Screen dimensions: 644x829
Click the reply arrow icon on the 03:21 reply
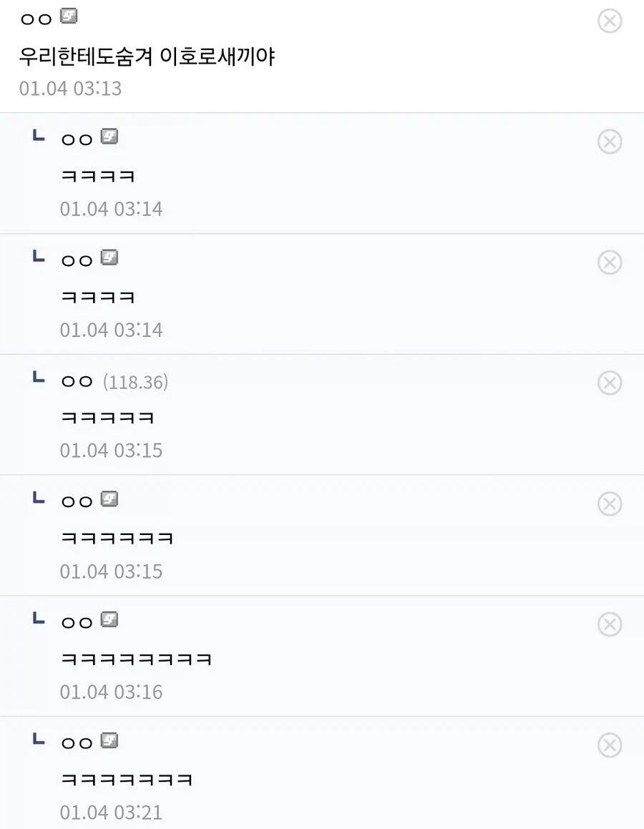39,740
